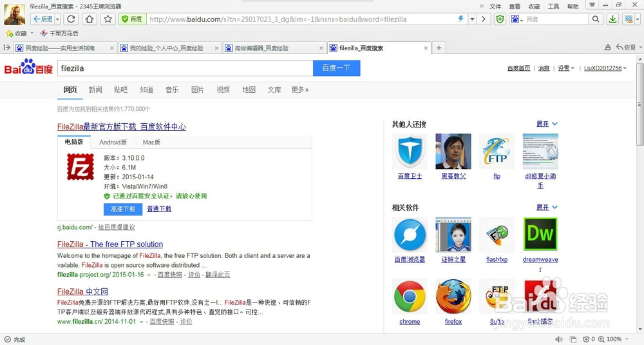Open the 文件 menu

click(495, 6)
